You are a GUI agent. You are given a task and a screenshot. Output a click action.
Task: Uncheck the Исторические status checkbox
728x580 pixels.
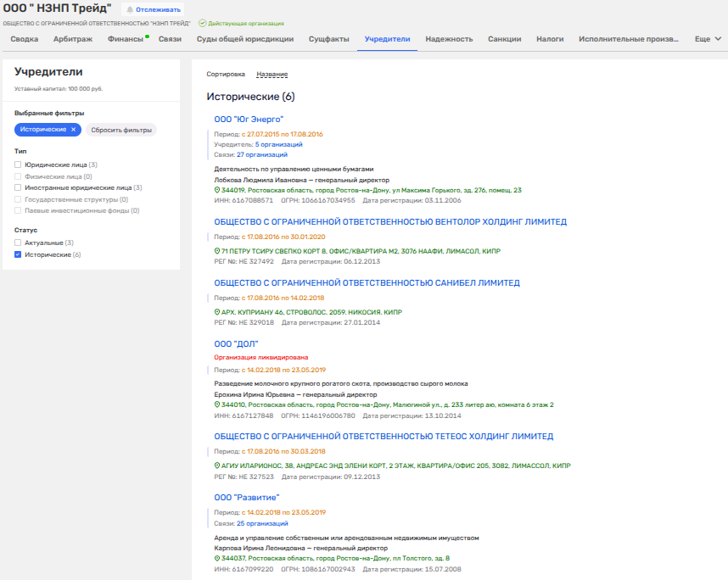click(18, 254)
